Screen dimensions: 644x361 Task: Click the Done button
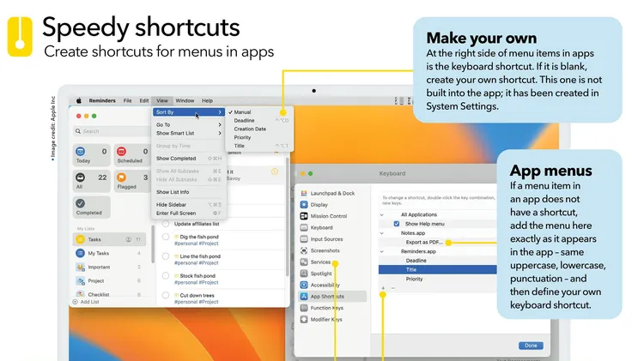tap(531, 346)
